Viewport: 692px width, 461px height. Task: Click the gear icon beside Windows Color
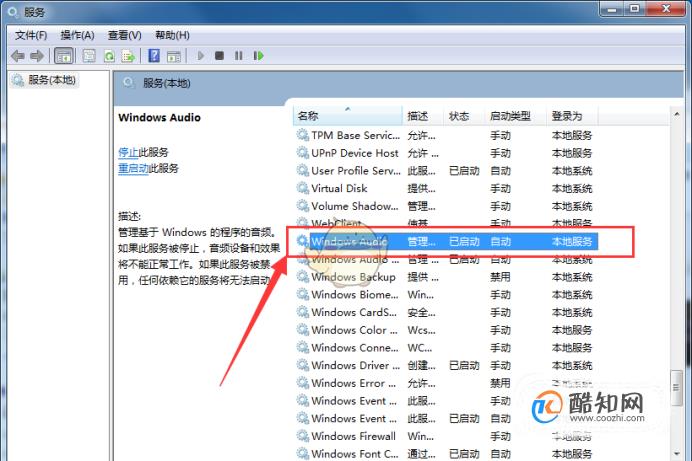(302, 330)
